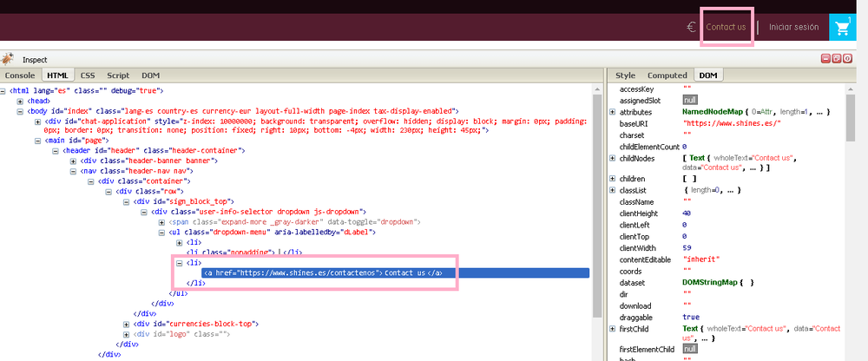Viewport: 868px width, 361px height.
Task: Collapse the html root node
Action: pyautogui.click(x=3, y=91)
